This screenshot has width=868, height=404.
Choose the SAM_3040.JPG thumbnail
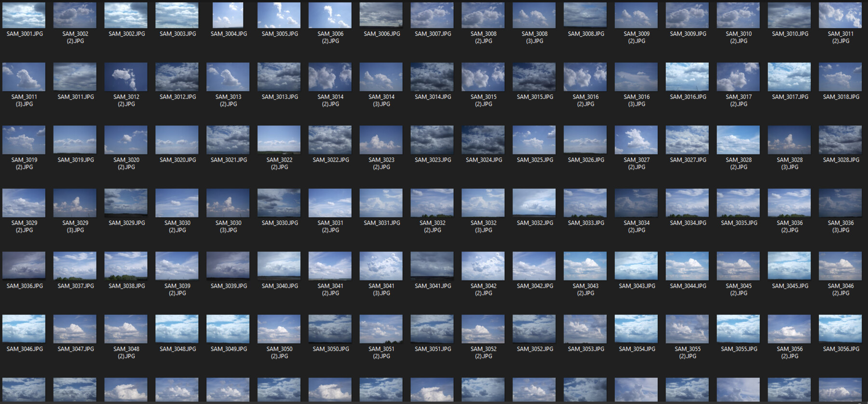tap(279, 266)
